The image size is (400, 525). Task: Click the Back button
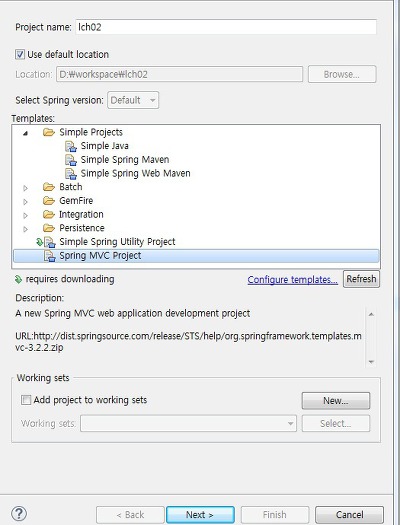pyautogui.click(x=130, y=515)
